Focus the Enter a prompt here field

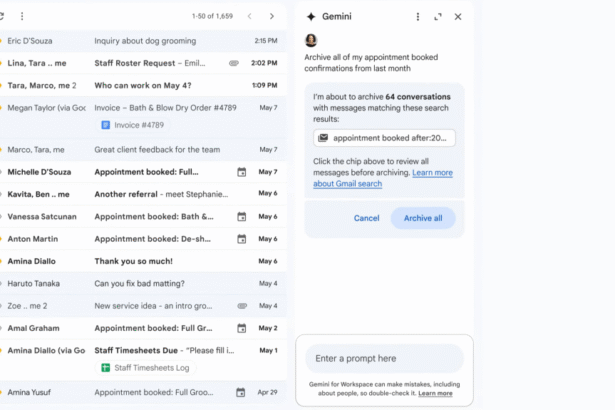(384, 359)
